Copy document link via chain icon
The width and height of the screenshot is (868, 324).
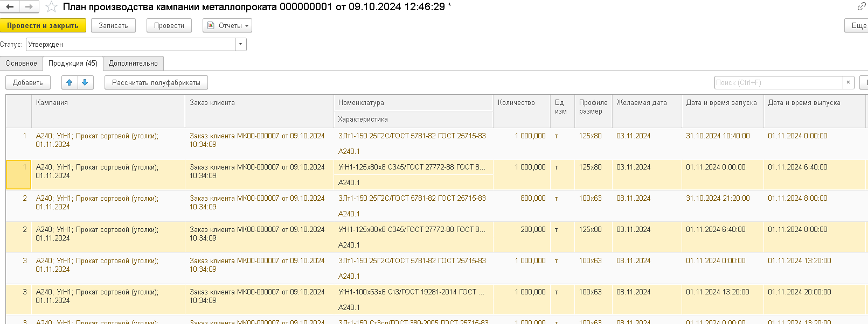(862, 6)
